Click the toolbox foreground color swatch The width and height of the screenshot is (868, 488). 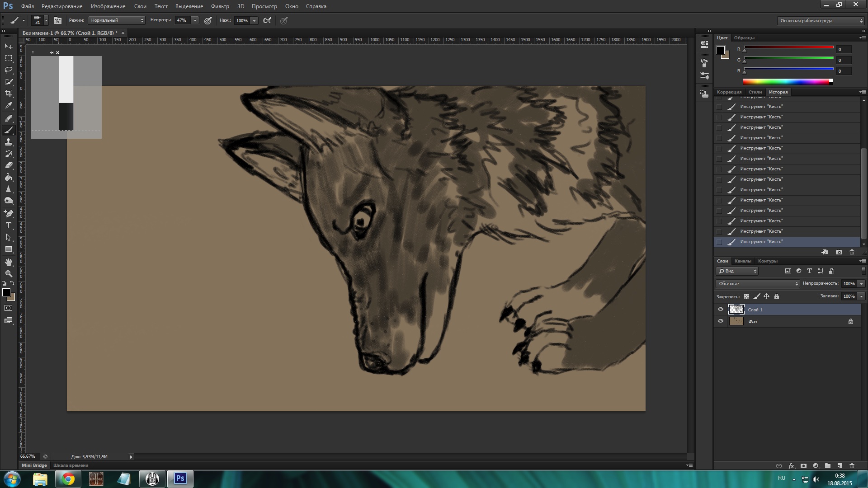tap(6, 292)
